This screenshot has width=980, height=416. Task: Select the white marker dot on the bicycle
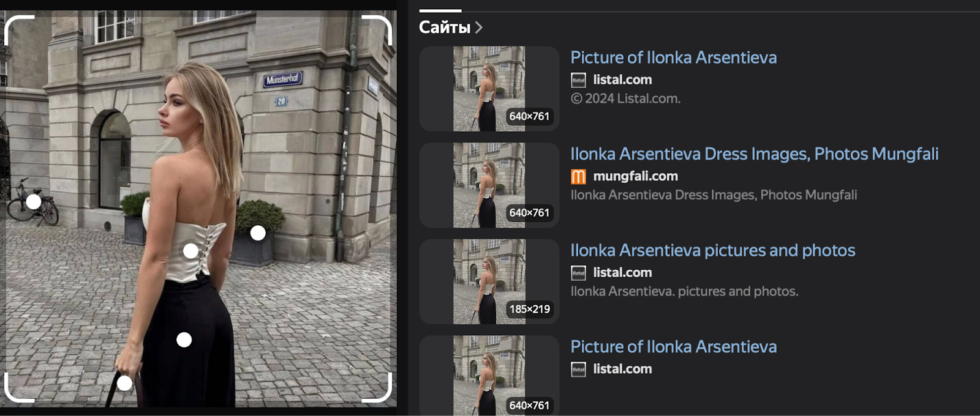coord(34,201)
